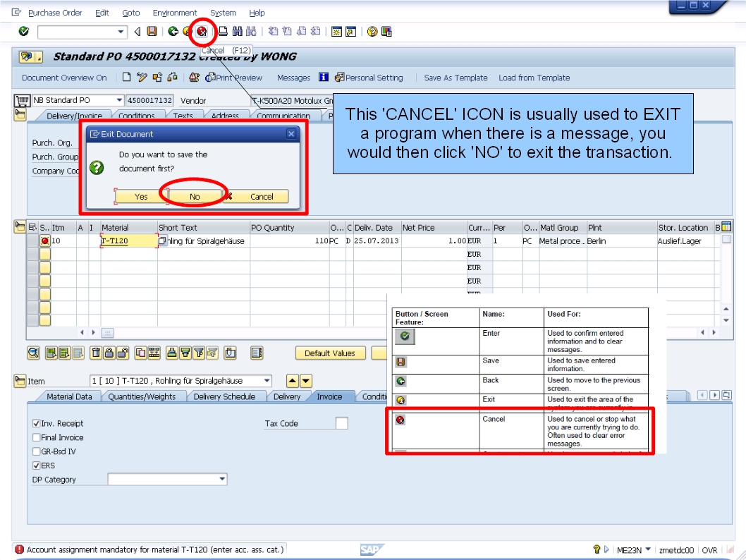Click the shopping cart header icon
The height and width of the screenshot is (560, 746).
[x=22, y=100]
